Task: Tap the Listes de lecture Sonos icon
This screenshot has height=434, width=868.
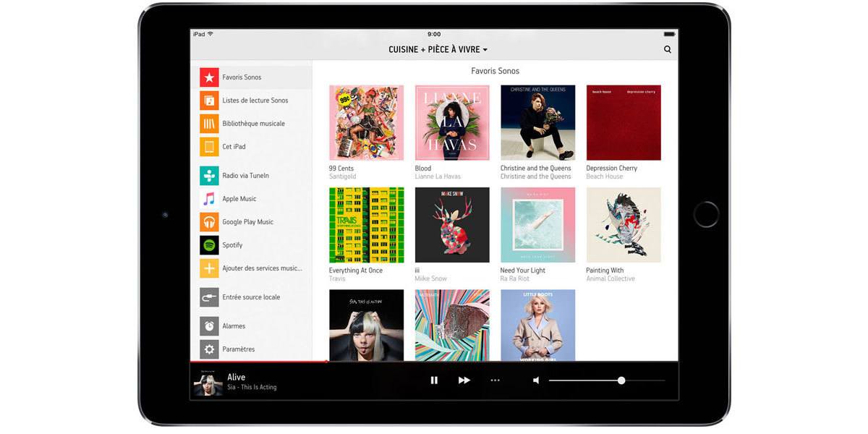Action: [209, 101]
